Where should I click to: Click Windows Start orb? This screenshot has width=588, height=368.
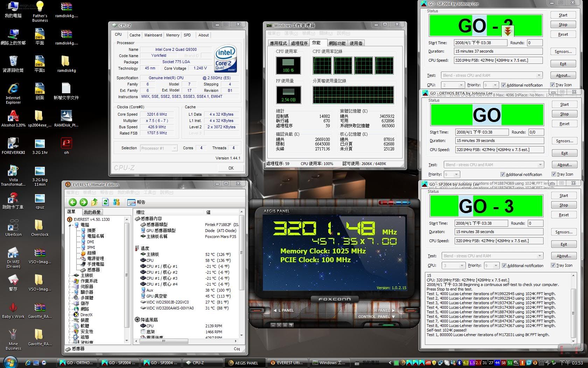(x=10, y=362)
